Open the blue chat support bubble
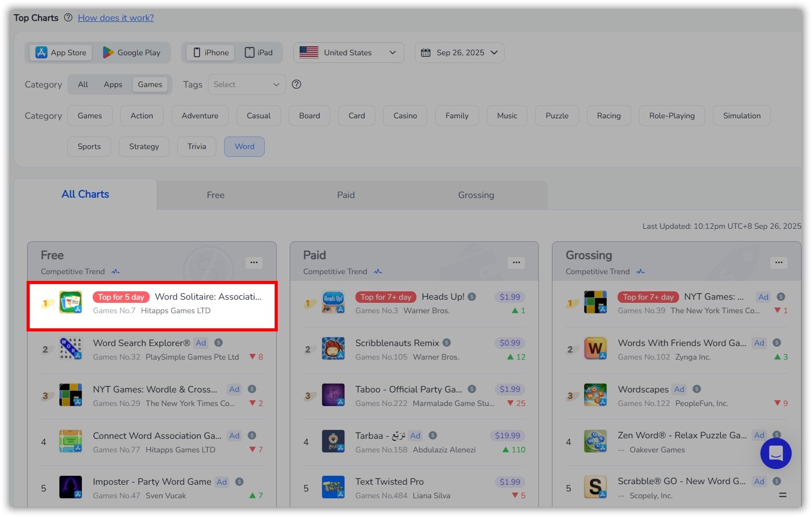Viewport: 812px width, 517px height. 776,453
